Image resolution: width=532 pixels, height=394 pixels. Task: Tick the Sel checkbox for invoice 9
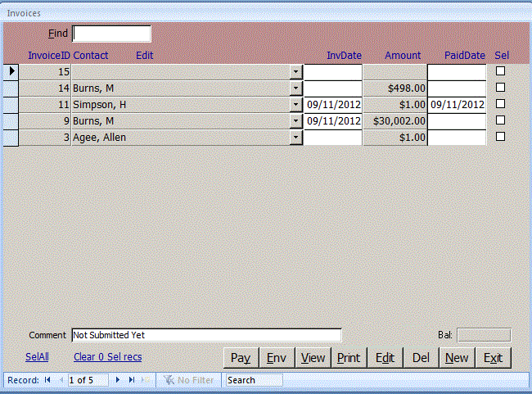coord(500,120)
